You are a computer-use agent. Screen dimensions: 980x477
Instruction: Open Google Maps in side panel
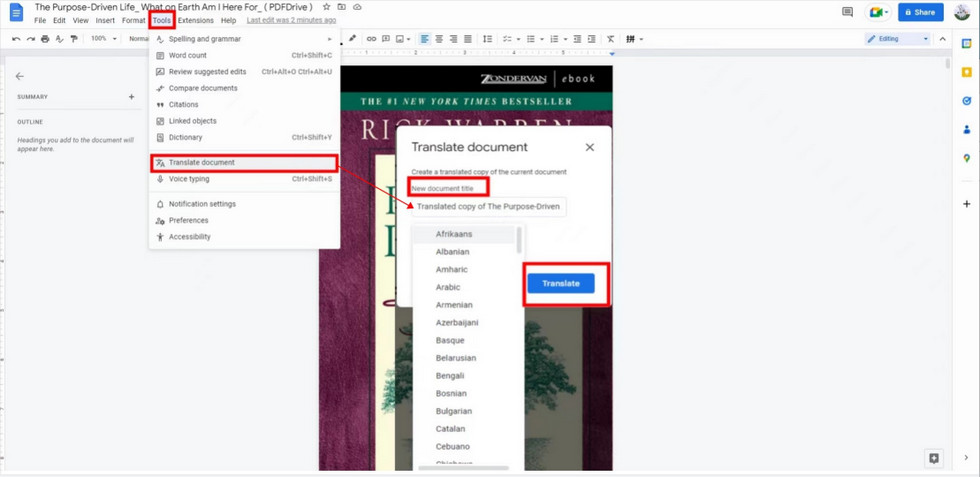pyautogui.click(x=967, y=158)
